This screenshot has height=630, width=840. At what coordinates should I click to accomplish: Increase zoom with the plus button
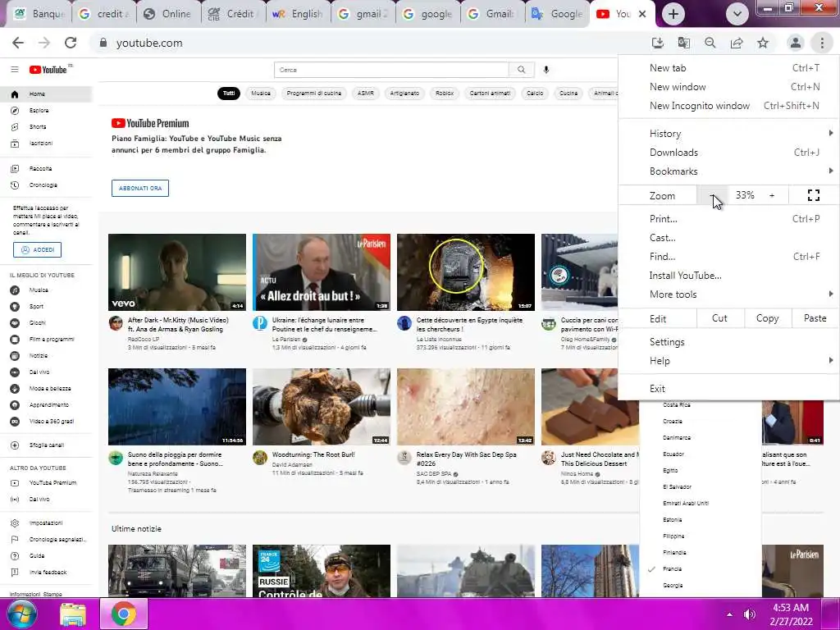click(772, 195)
